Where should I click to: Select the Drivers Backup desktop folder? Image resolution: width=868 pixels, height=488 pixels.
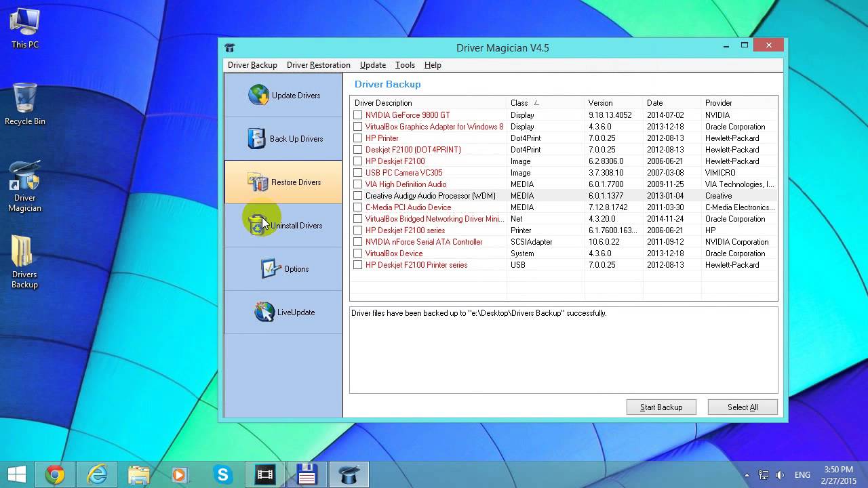point(24,262)
